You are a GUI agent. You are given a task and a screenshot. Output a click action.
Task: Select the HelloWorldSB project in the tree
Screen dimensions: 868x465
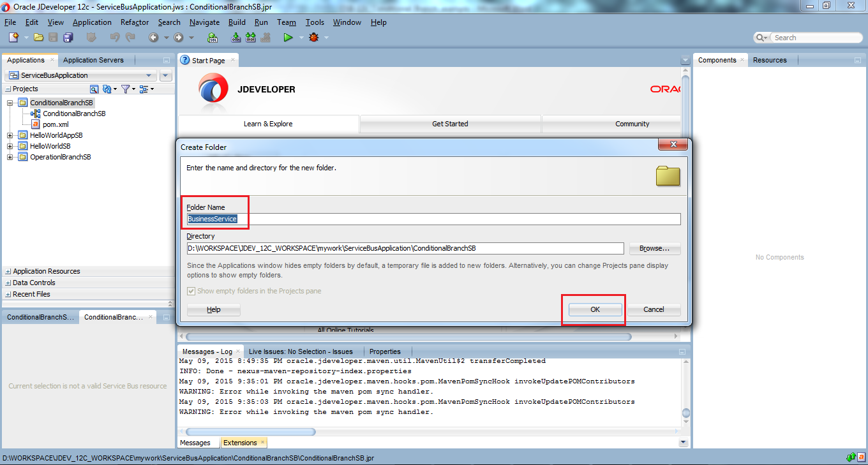pos(50,146)
